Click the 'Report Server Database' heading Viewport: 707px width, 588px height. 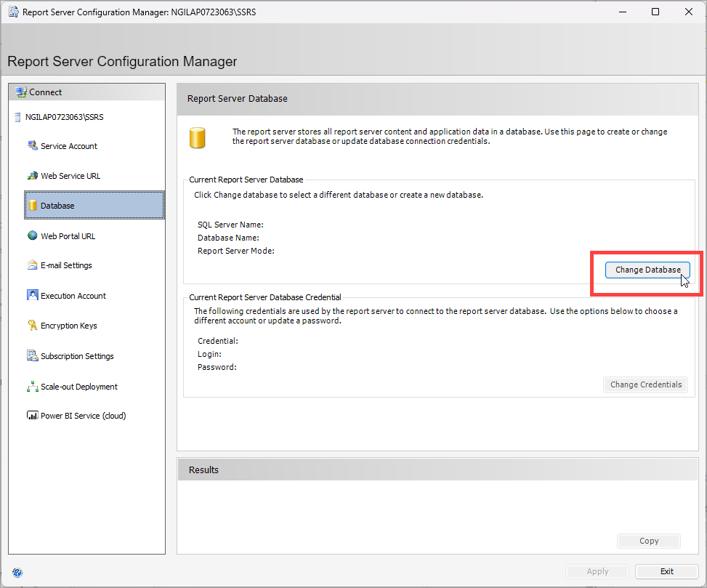237,98
